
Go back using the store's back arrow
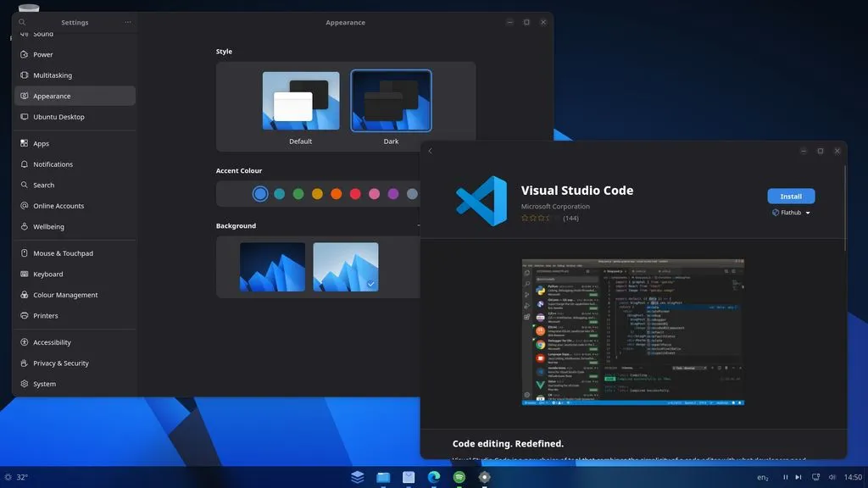[x=430, y=150]
